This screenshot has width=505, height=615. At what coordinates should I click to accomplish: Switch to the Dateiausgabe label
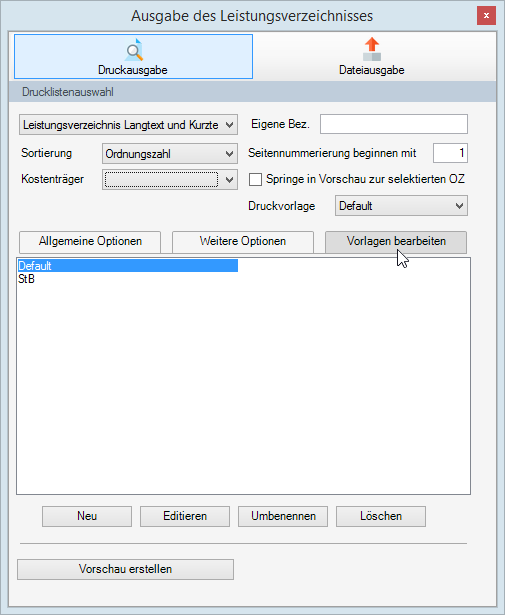tap(372, 70)
